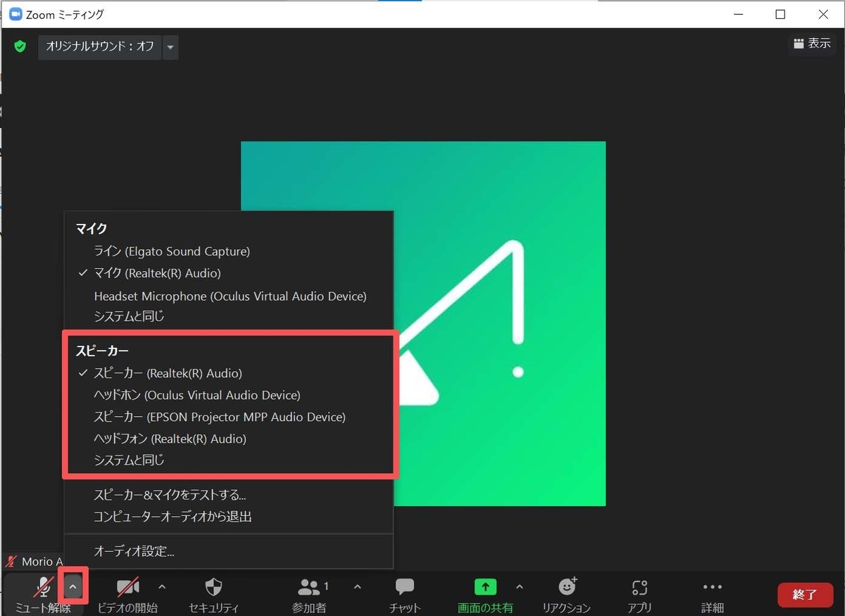This screenshot has width=845, height=616.
Task: Open the 表示 view layout button
Action: (x=812, y=43)
